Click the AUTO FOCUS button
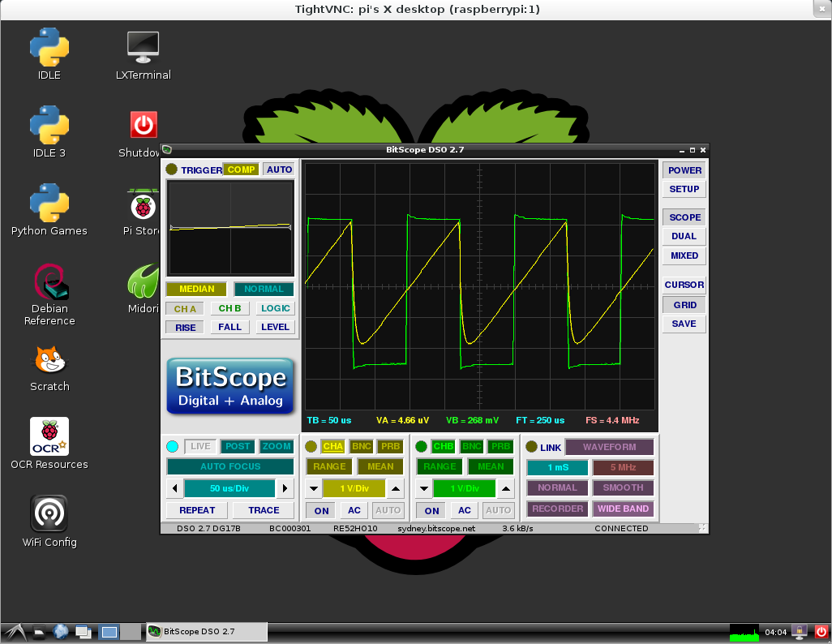Viewport: 832px width, 644px height. [229, 466]
